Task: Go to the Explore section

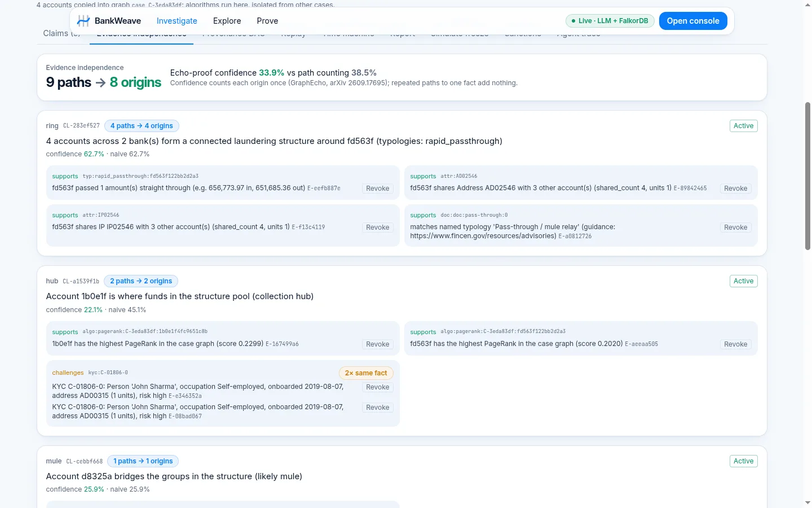Action: coord(227,21)
